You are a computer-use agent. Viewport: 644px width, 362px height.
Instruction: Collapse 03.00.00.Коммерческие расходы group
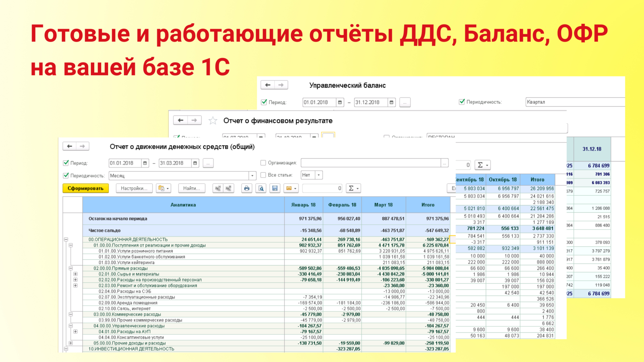[x=71, y=314]
